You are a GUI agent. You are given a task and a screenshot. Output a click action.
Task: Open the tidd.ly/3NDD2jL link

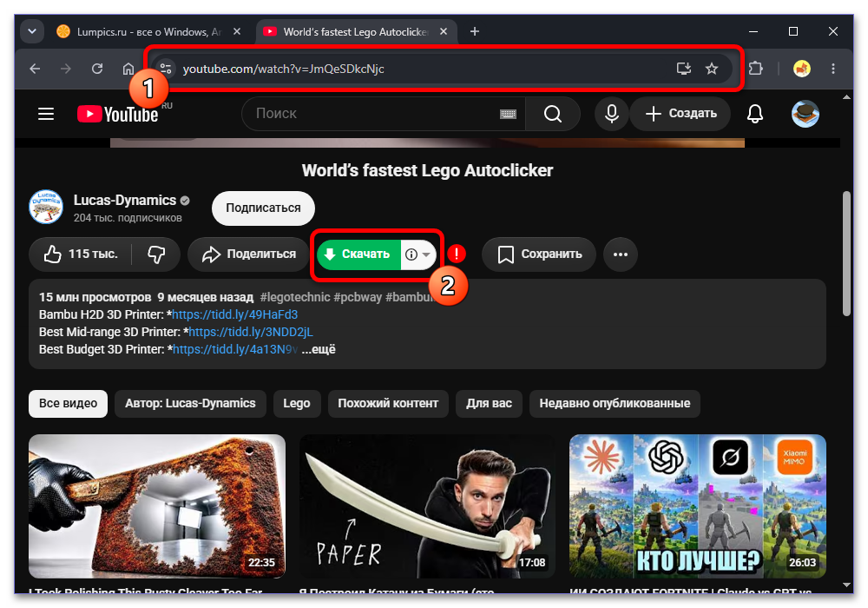coord(251,333)
